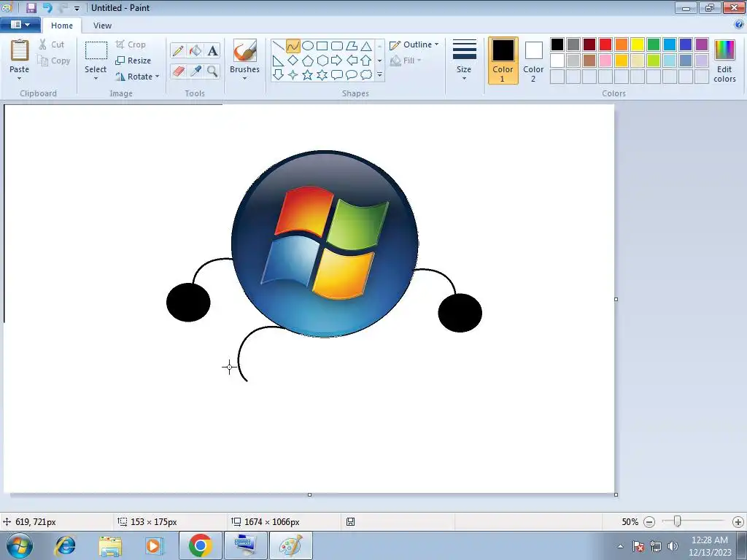Screen dimensions: 747x560
Task: Choose the Triangle shape
Action: click(366, 46)
